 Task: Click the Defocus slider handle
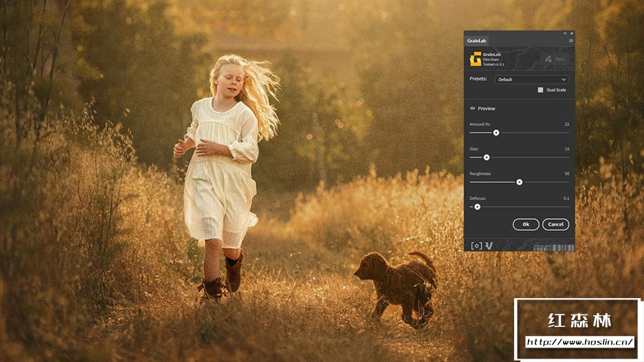click(x=477, y=207)
